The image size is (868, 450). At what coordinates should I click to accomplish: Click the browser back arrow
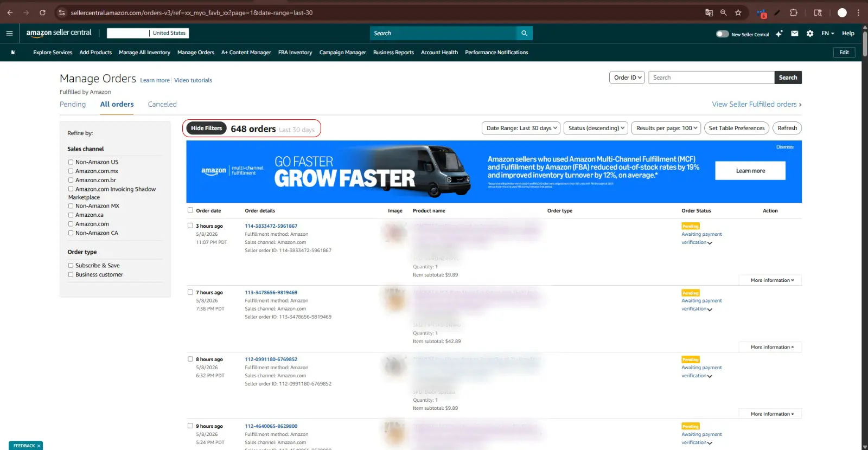10,12
